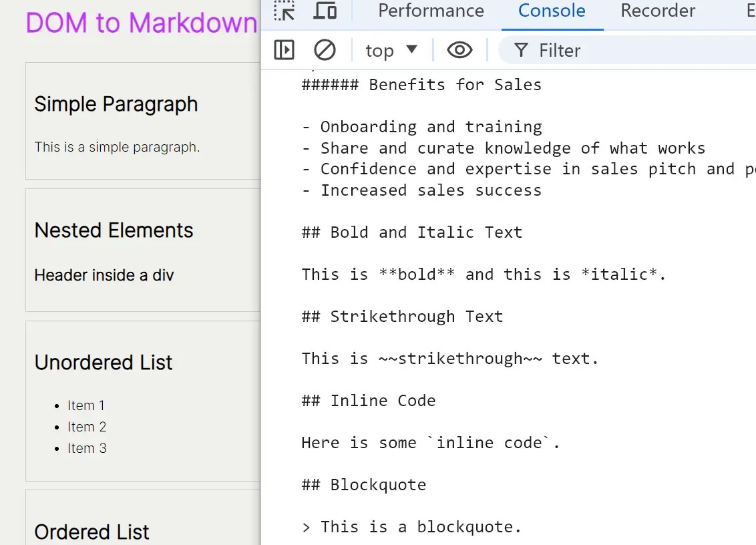Click 'Header inside a div' text
The width and height of the screenshot is (756, 545).
(104, 275)
